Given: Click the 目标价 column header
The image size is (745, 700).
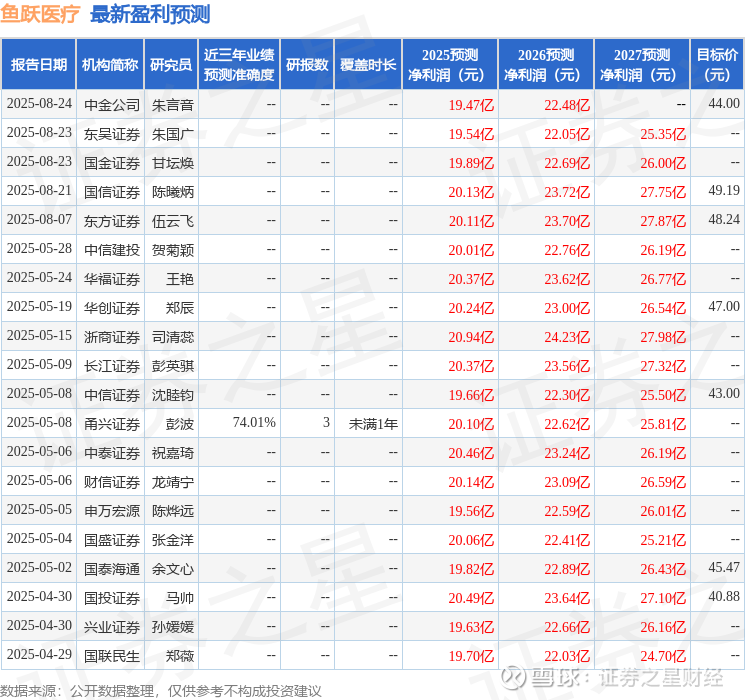Looking at the screenshot, I should pos(717,65).
